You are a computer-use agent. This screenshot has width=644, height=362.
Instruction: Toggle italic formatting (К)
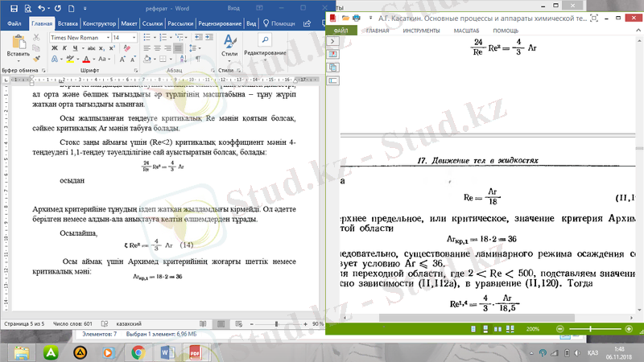[x=64, y=48]
